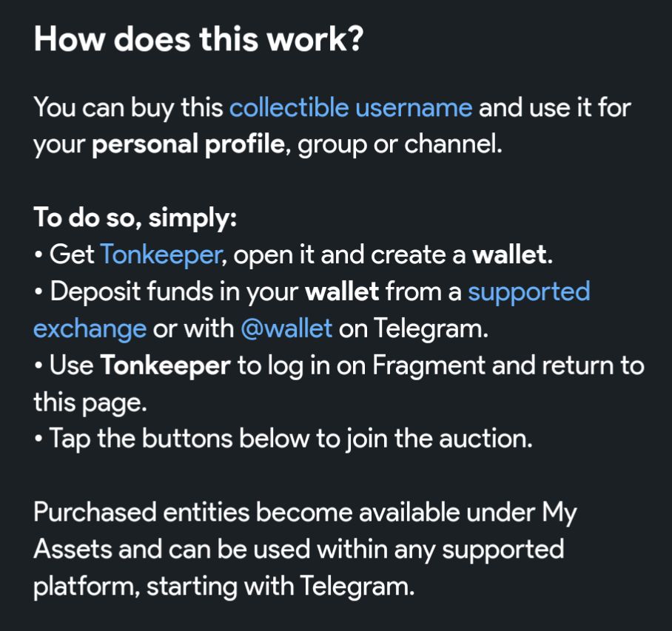Click the 'open it and create a' text
The width and height of the screenshot is (672, 631).
coord(348,255)
